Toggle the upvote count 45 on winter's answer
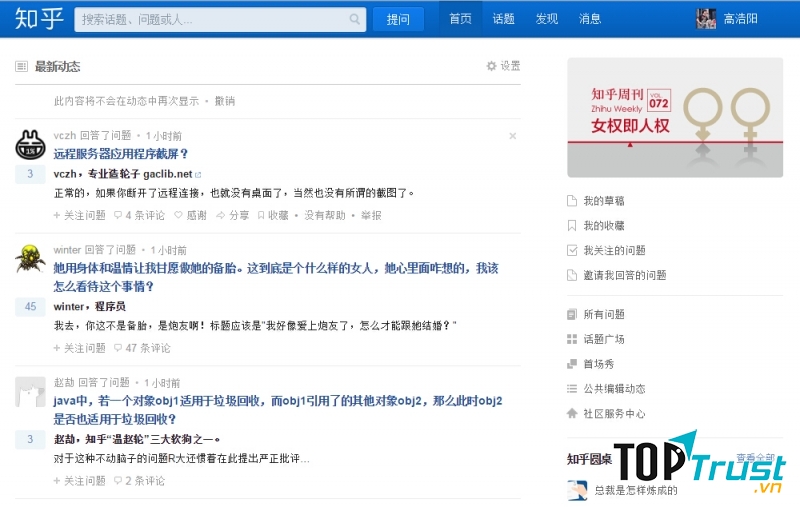This screenshot has width=800, height=507. pos(30,307)
